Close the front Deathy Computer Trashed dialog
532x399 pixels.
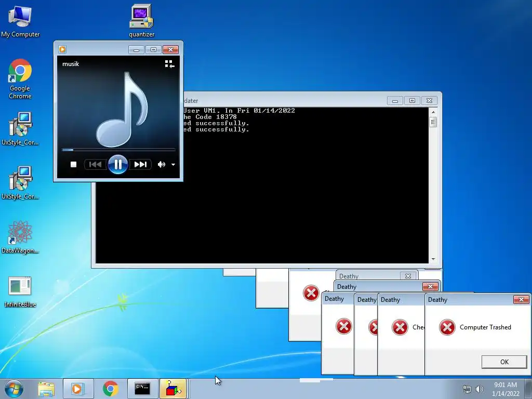point(521,299)
